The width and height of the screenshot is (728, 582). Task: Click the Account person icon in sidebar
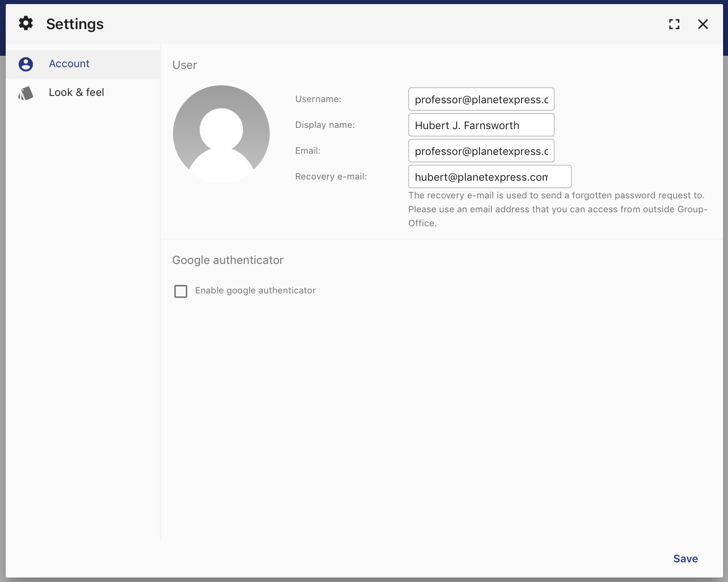pyautogui.click(x=26, y=64)
